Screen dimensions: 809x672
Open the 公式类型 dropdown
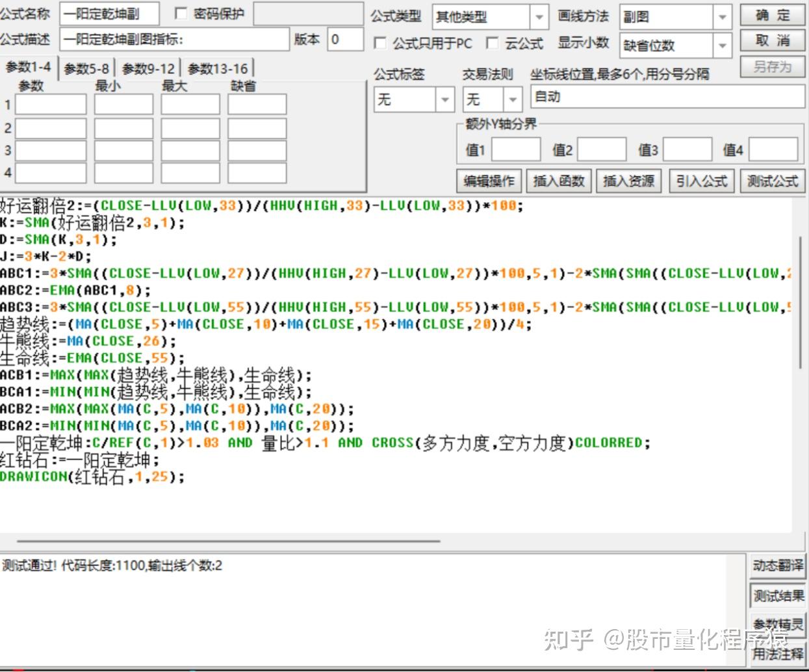coord(539,17)
